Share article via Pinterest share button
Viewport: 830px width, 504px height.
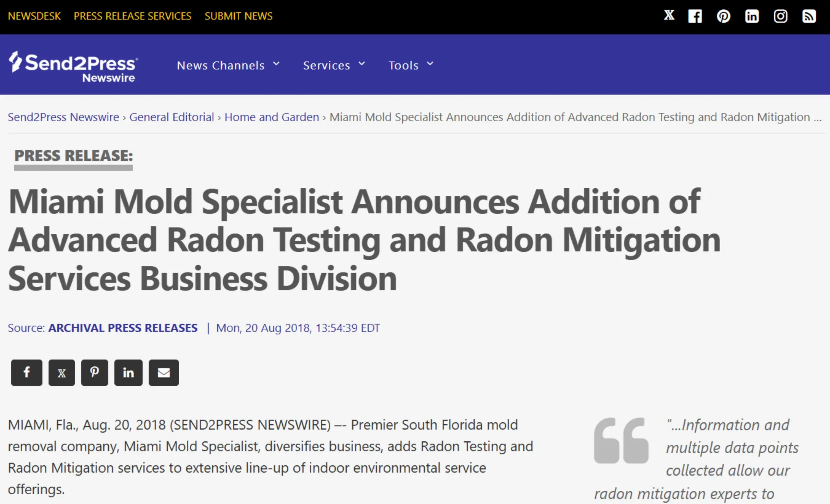[x=95, y=372]
